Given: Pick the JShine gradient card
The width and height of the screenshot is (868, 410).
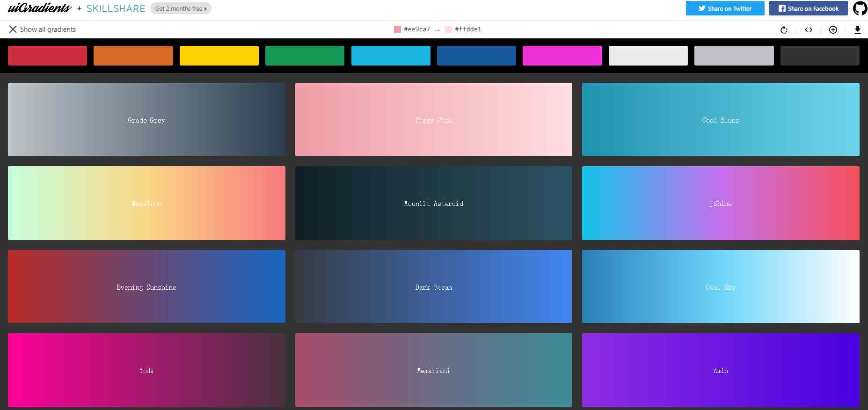Looking at the screenshot, I should (x=721, y=203).
